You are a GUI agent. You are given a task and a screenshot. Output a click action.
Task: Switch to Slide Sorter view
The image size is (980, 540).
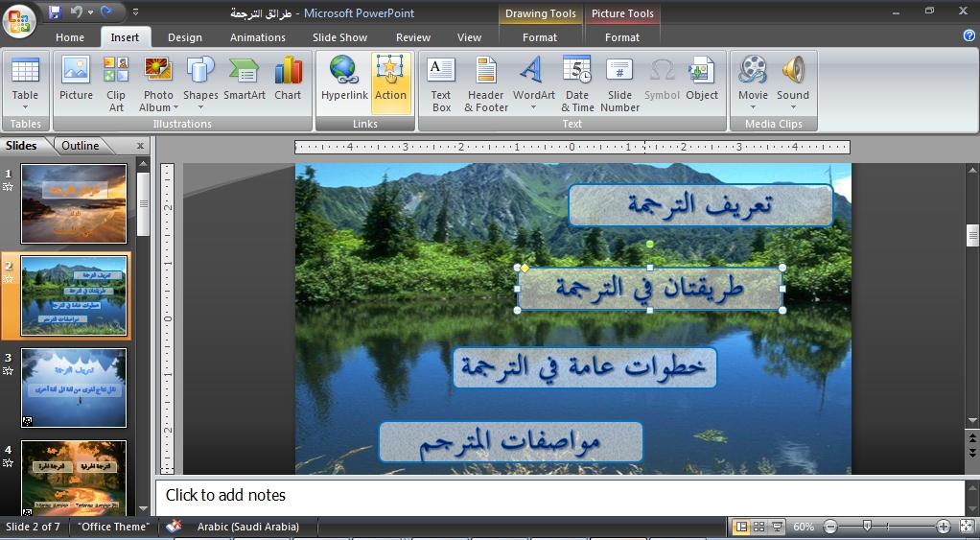point(758,527)
